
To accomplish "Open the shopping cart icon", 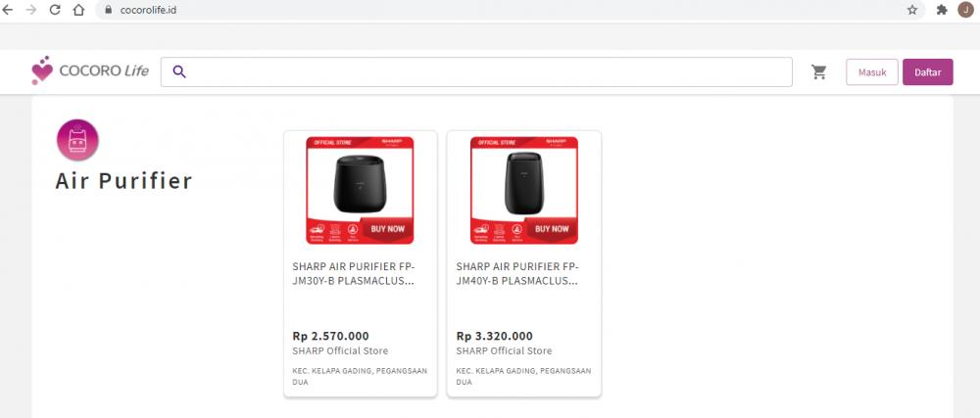I will [x=818, y=72].
